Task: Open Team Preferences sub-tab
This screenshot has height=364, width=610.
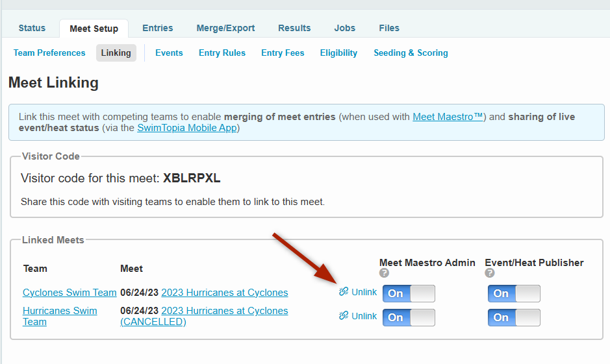Action: coord(49,53)
